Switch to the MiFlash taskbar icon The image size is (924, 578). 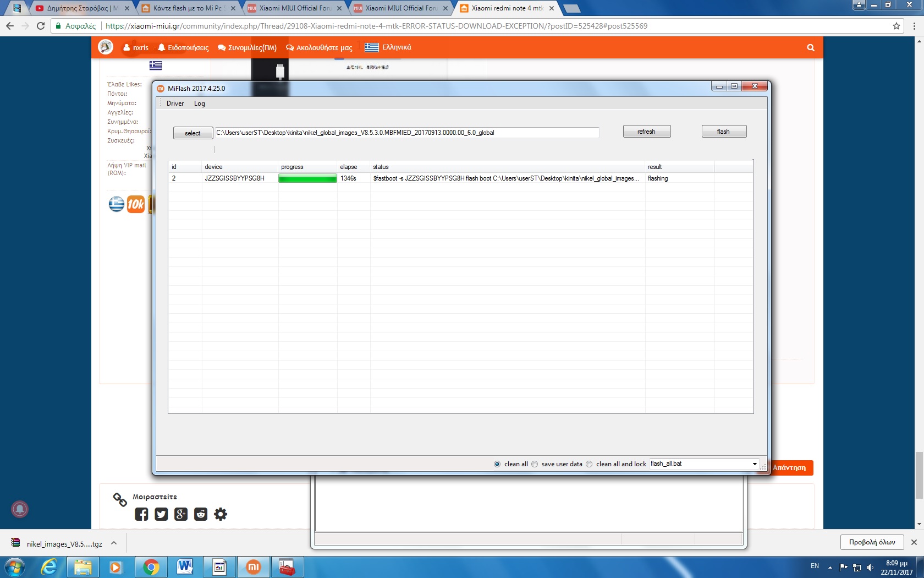(253, 566)
